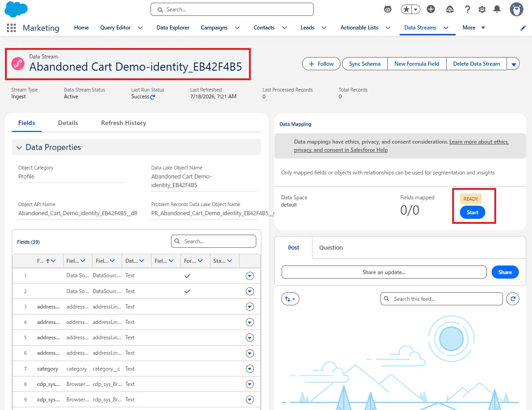532x410 pixels.
Task: Open the global create plus icon
Action: click(x=431, y=10)
